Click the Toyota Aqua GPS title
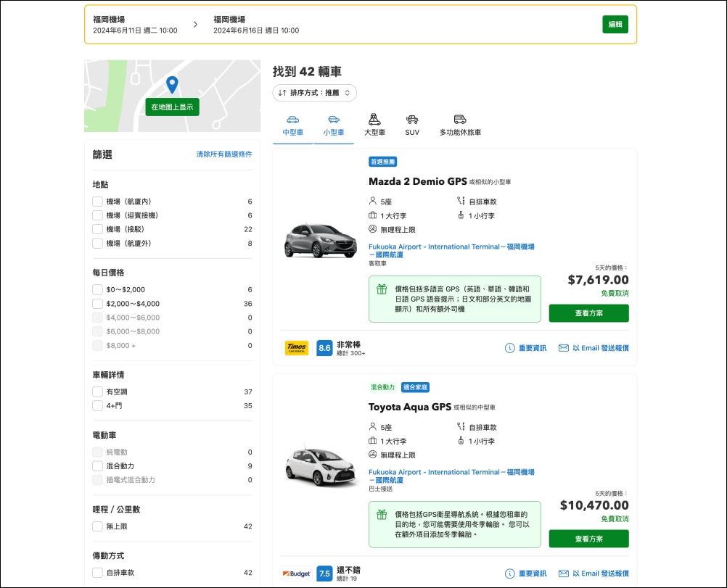Viewport: 727px width, 588px height. click(410, 407)
